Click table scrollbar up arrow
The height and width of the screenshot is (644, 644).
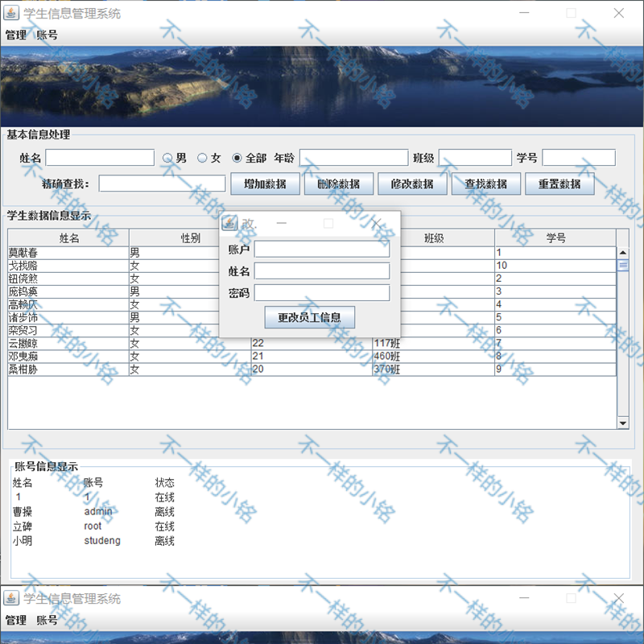622,253
